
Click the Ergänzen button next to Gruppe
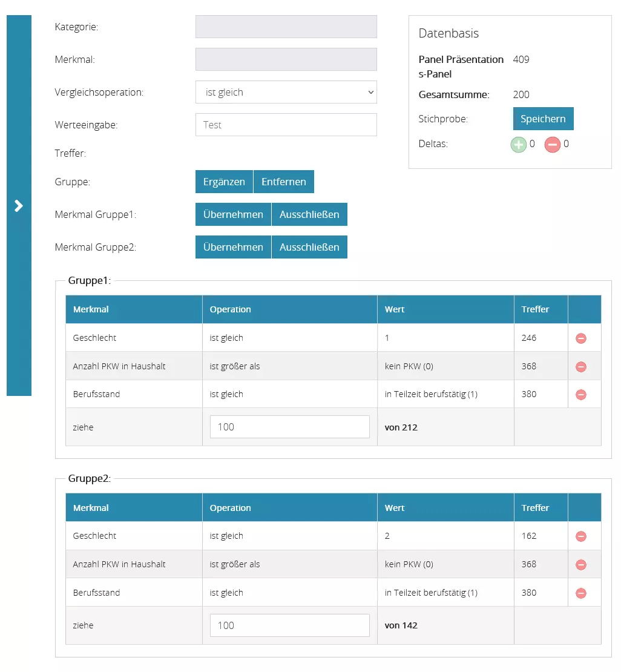pyautogui.click(x=224, y=182)
